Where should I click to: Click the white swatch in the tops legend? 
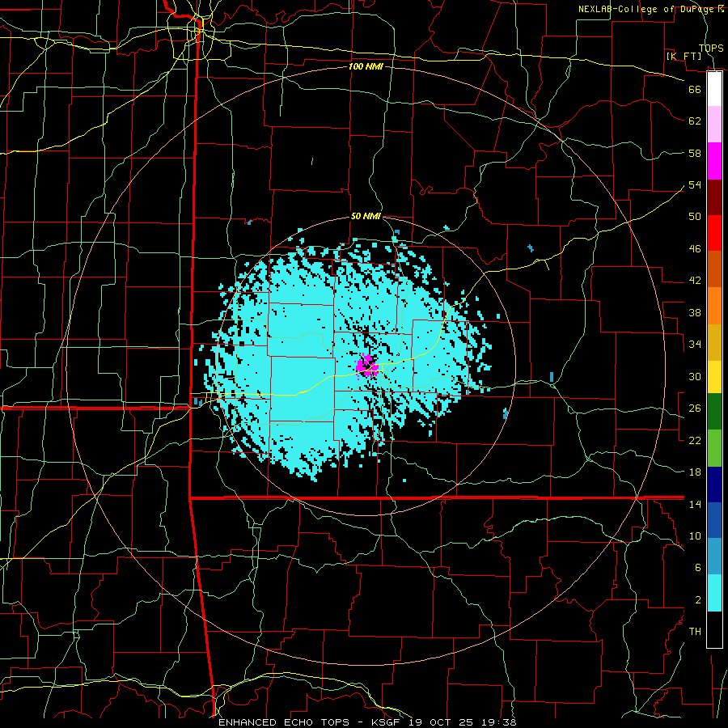(714, 89)
